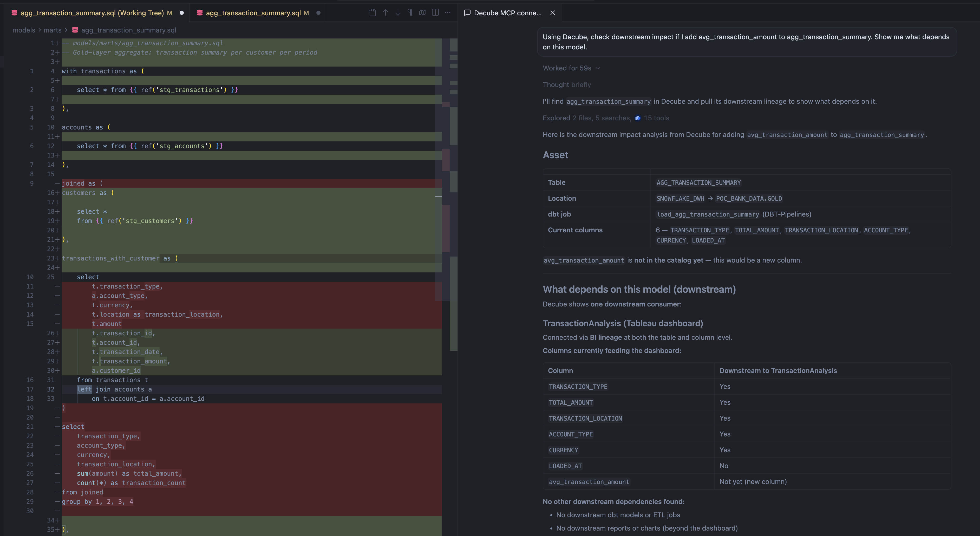Click the Downstream to TransactionAnalysis column header

778,371
